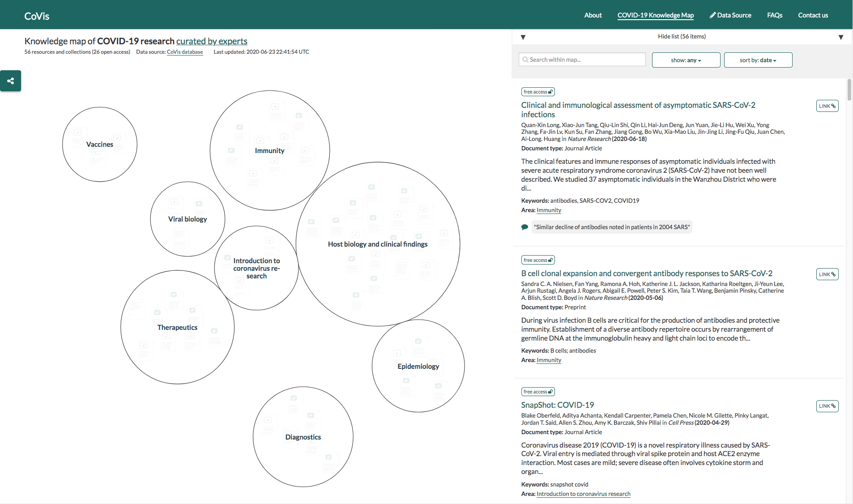Click the free access badge on SnapShot: COVID-19
The width and height of the screenshot is (853, 504).
point(537,392)
